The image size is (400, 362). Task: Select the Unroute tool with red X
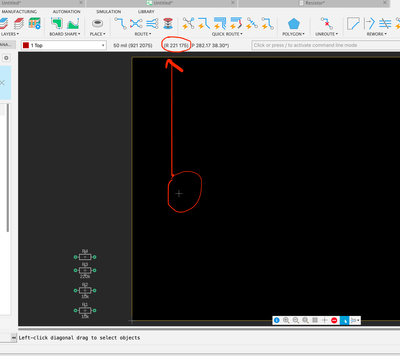[326, 23]
